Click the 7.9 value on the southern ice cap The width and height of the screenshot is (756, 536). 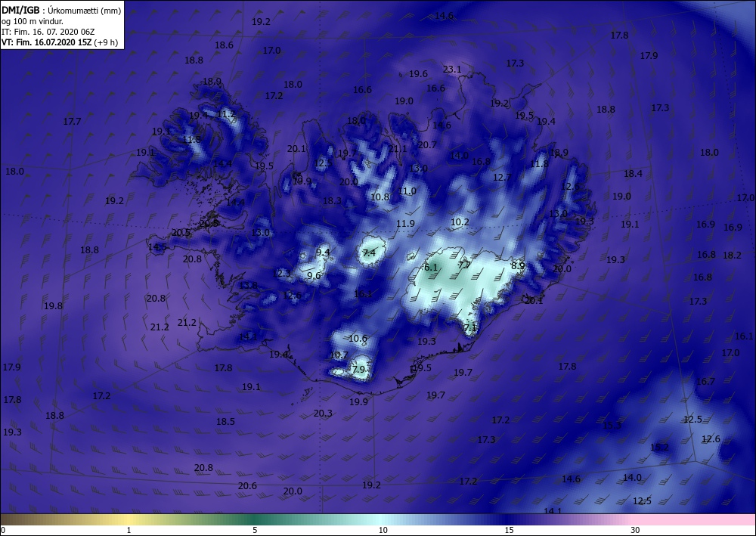click(358, 370)
